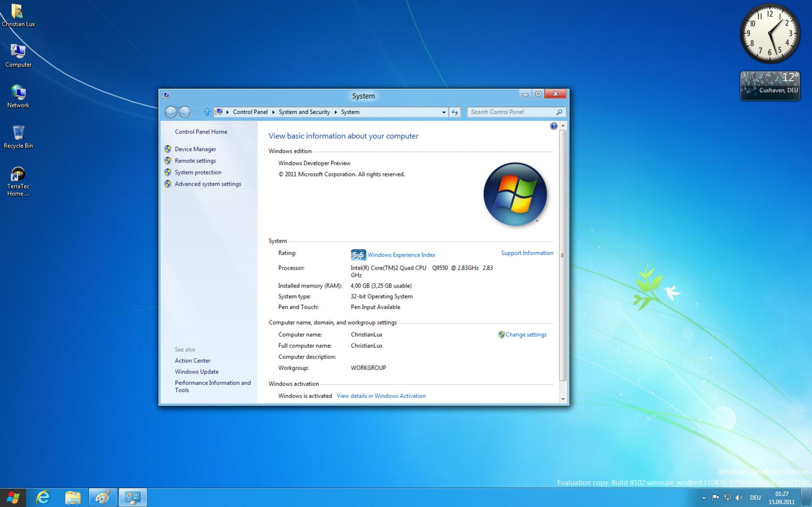The image size is (812, 507).
Task: Go up one level with up arrow
Action: (207, 112)
